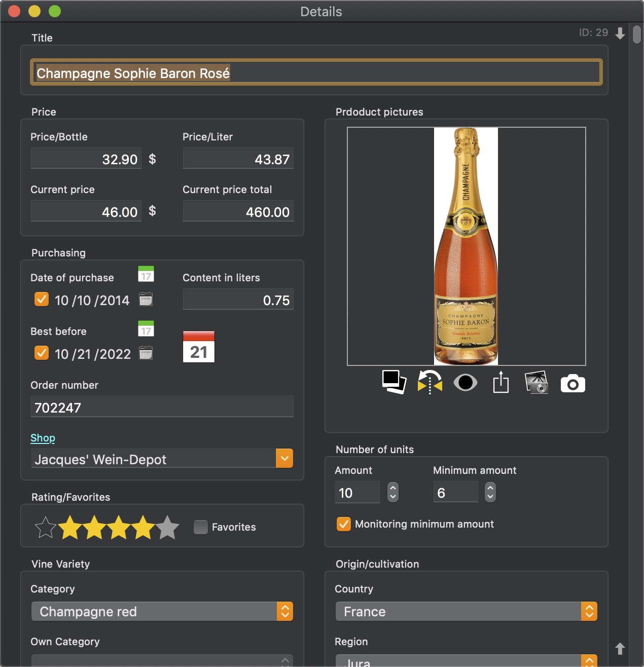Click the Shop link
This screenshot has height=667, width=644.
pos(43,438)
